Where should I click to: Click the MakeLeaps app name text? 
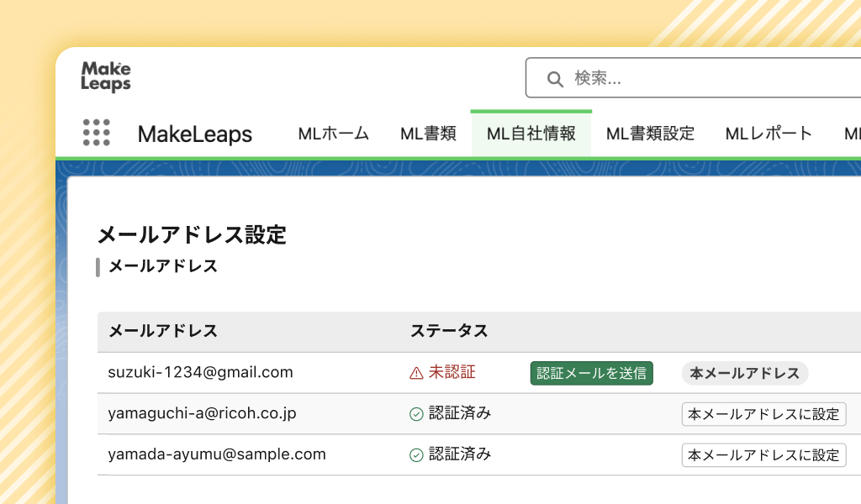tap(195, 134)
